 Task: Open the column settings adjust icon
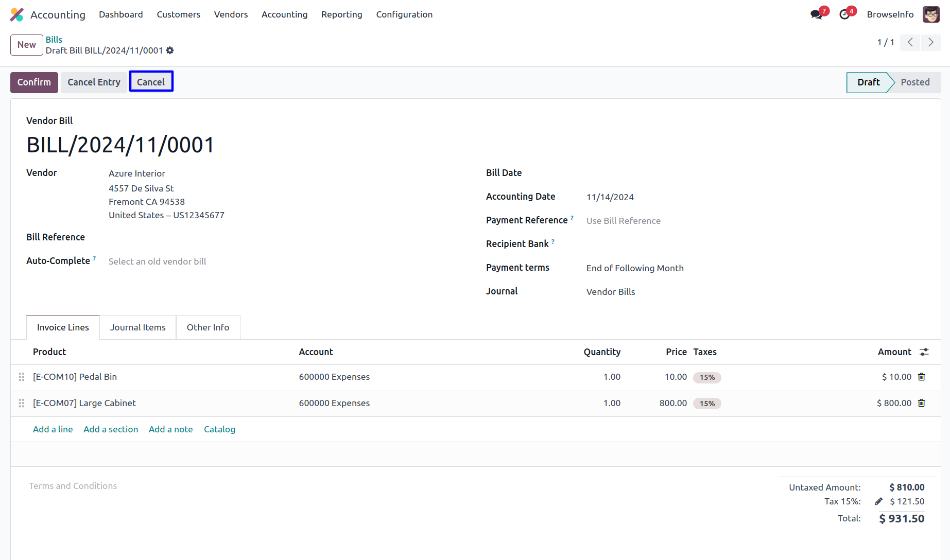924,352
